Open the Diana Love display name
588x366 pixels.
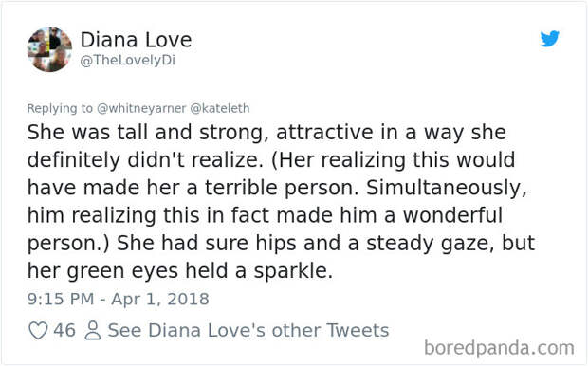pos(136,40)
